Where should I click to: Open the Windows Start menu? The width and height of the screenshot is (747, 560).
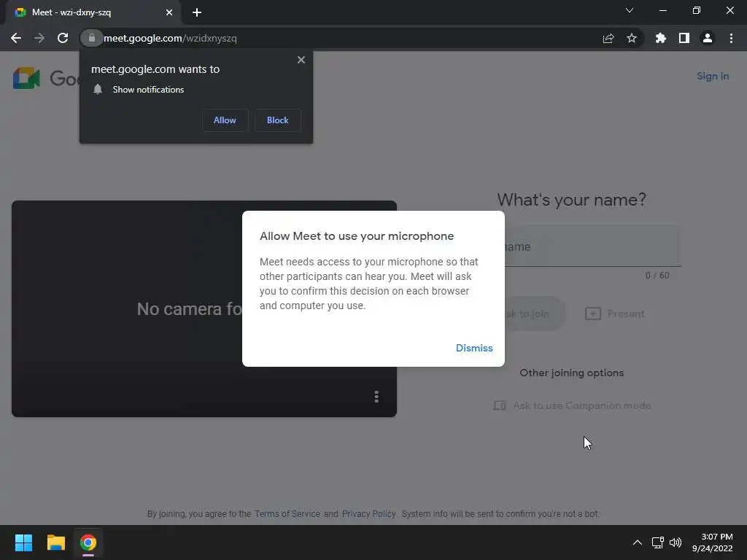(x=23, y=542)
